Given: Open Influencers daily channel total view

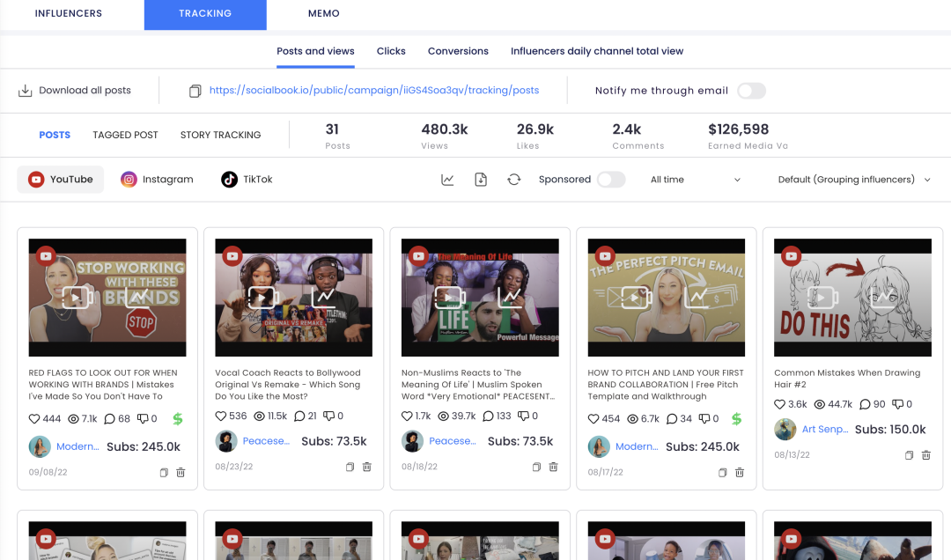Looking at the screenshot, I should click(x=597, y=52).
